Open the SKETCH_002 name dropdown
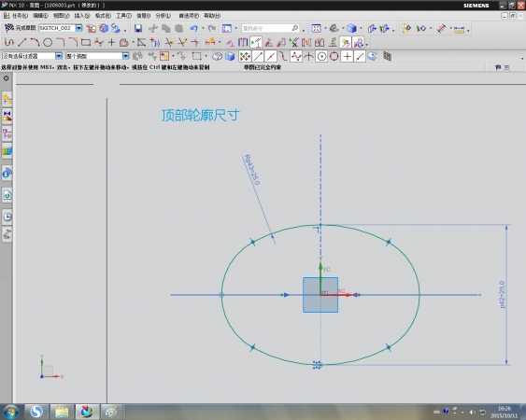This screenshot has width=526, height=420. [78, 28]
